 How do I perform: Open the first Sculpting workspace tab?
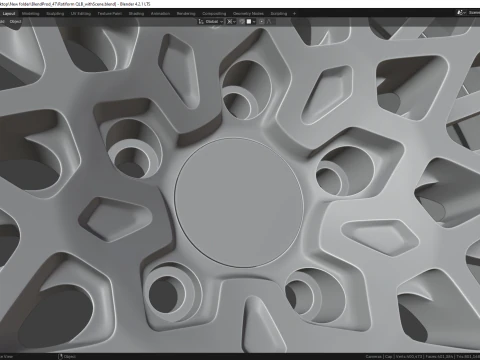click(x=55, y=14)
